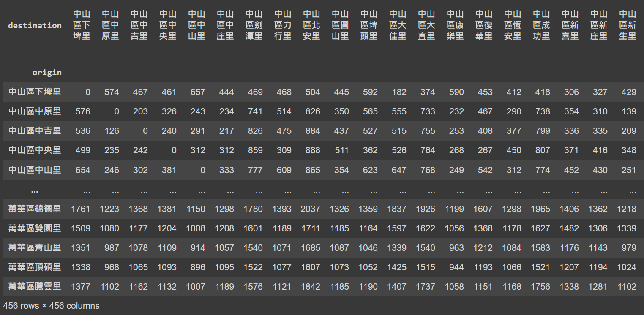The image size is (644, 315).
Task: Click value 1685 in the 萬華區青山里 row
Action: pos(311,248)
